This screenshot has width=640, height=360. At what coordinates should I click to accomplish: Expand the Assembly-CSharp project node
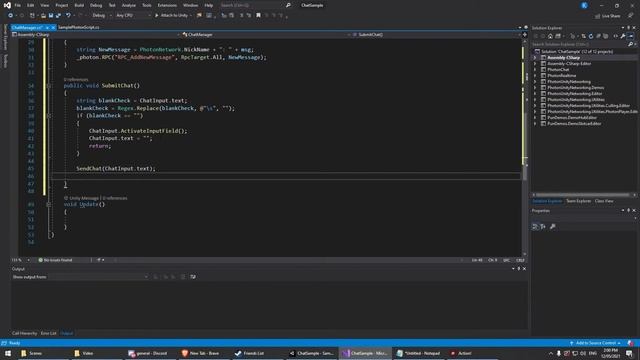[535, 58]
